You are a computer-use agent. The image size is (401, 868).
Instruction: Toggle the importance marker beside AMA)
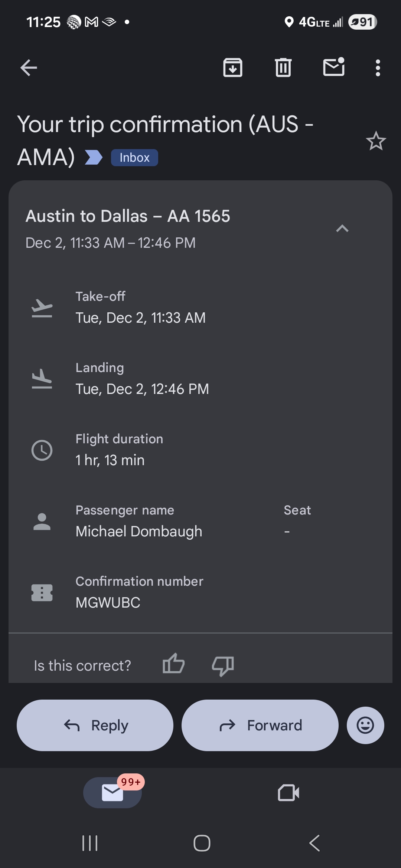[94, 157]
